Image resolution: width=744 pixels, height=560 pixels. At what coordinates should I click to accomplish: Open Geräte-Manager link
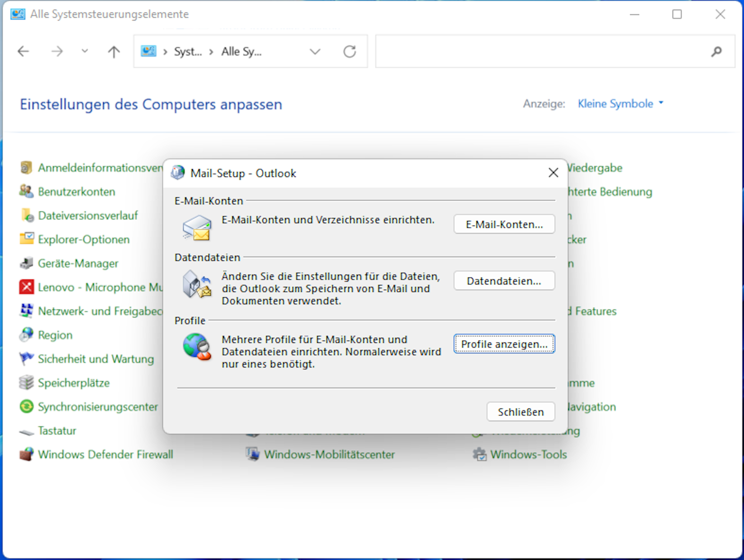point(78,263)
